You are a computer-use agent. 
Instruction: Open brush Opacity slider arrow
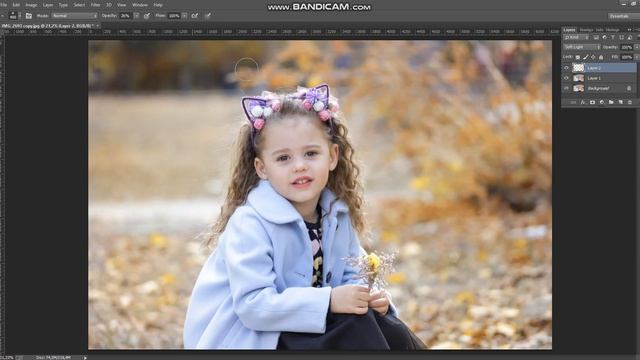tap(136, 16)
